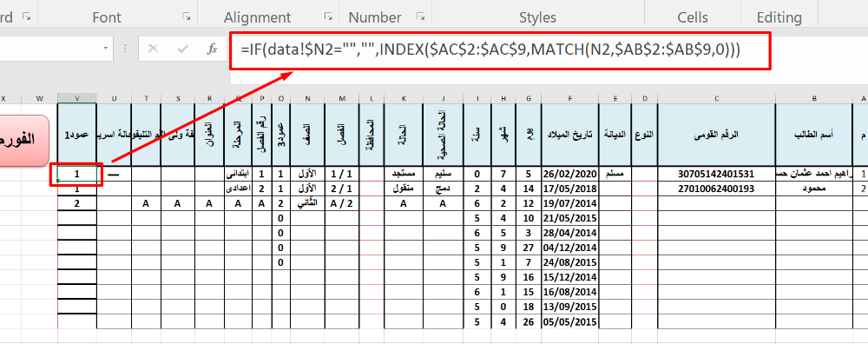
Task: Click the Cancel (X) formula icon
Action: click(154, 49)
